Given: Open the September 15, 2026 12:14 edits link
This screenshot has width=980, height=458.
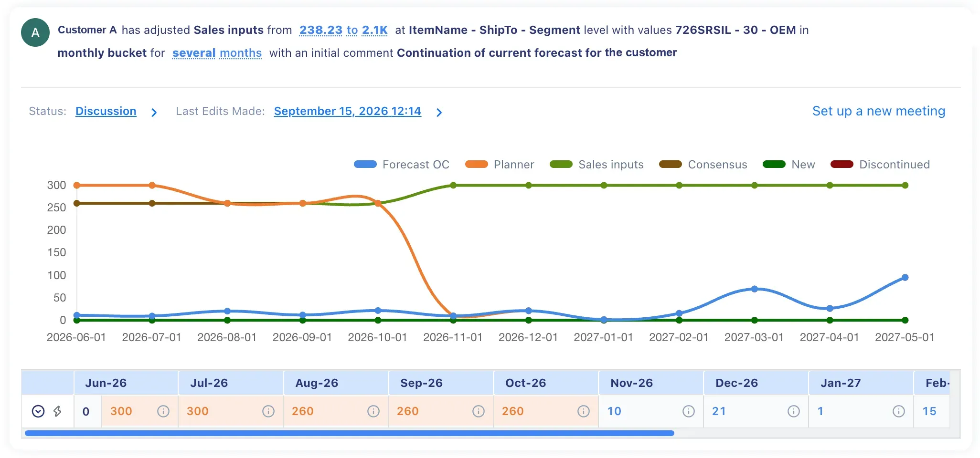Looking at the screenshot, I should (348, 111).
